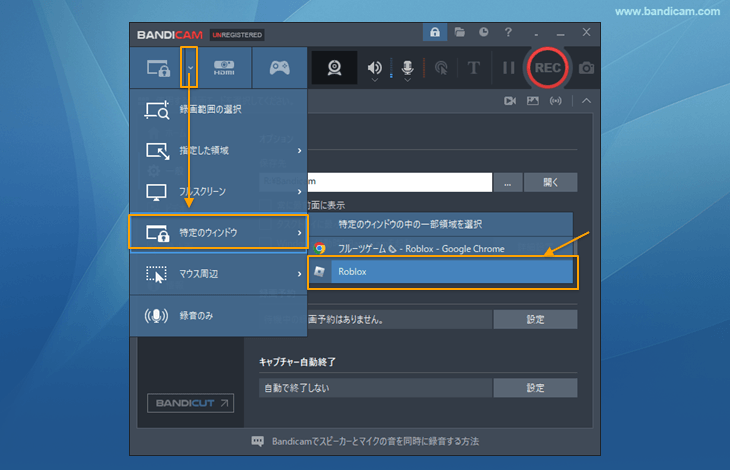
Task: Click the audio broadcast icon
Action: pyautogui.click(x=555, y=101)
